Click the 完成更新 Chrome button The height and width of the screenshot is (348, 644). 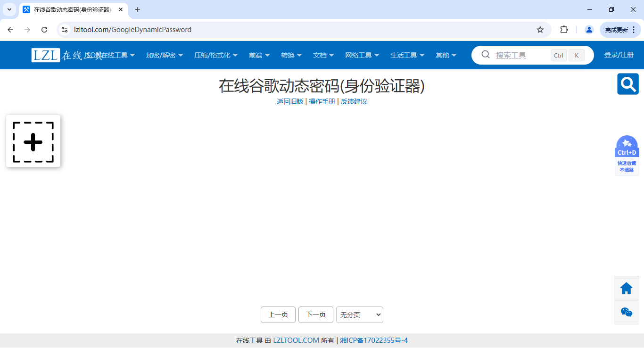620,30
